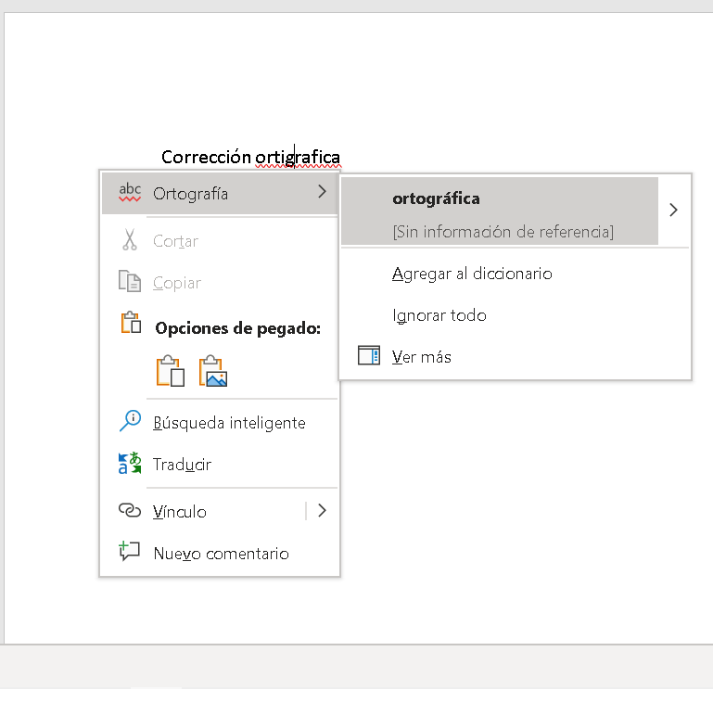Choose the paste as picture icon
The image size is (713, 728).
coord(213,371)
